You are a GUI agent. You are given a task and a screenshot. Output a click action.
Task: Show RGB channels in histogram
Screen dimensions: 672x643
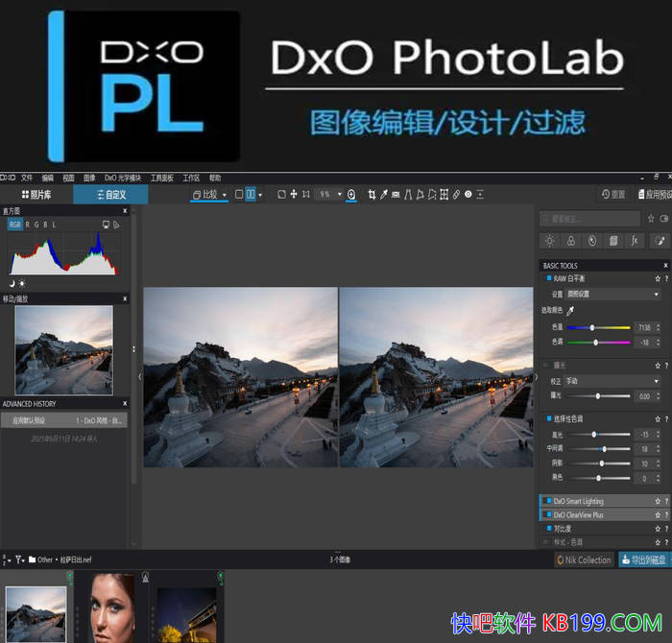pyautogui.click(x=14, y=225)
